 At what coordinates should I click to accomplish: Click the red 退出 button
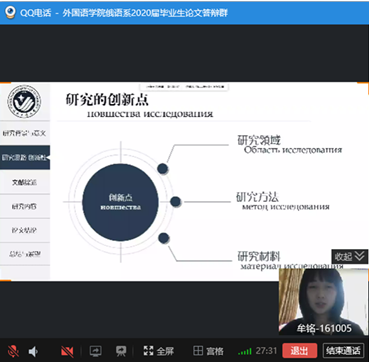300,351
